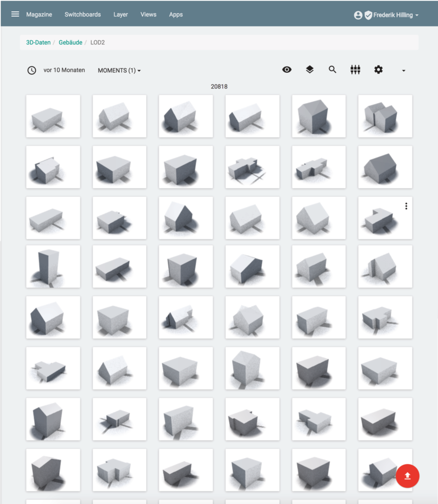Click the search magnifier icon
438x504 pixels.
(333, 70)
